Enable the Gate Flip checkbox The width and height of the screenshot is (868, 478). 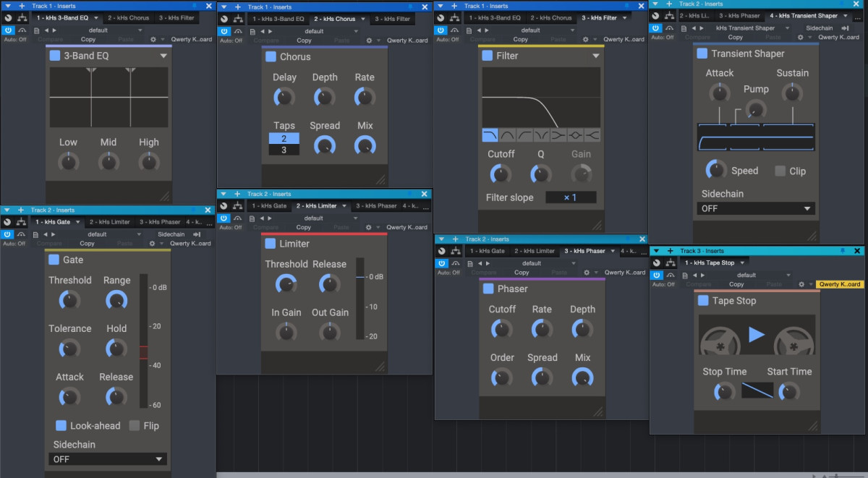(x=135, y=425)
